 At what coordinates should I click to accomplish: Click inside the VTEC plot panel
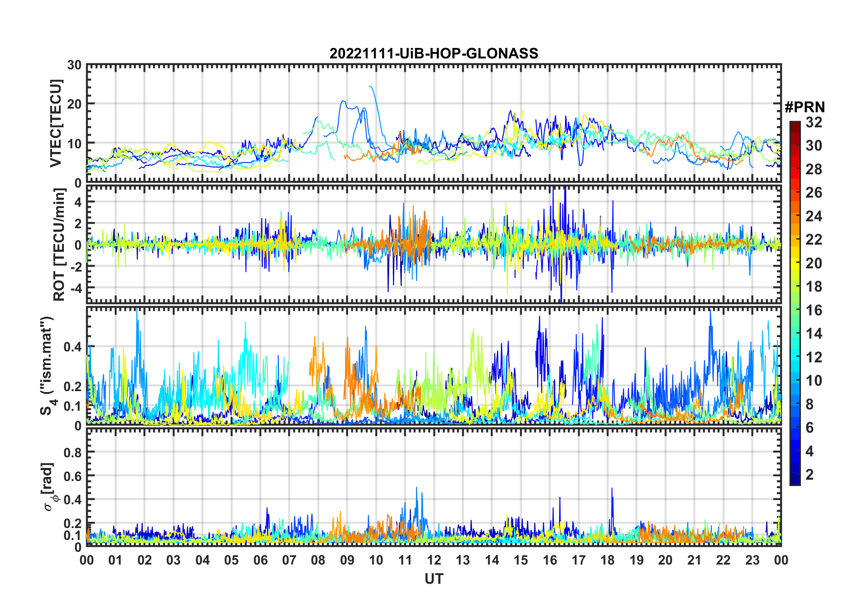click(x=434, y=123)
